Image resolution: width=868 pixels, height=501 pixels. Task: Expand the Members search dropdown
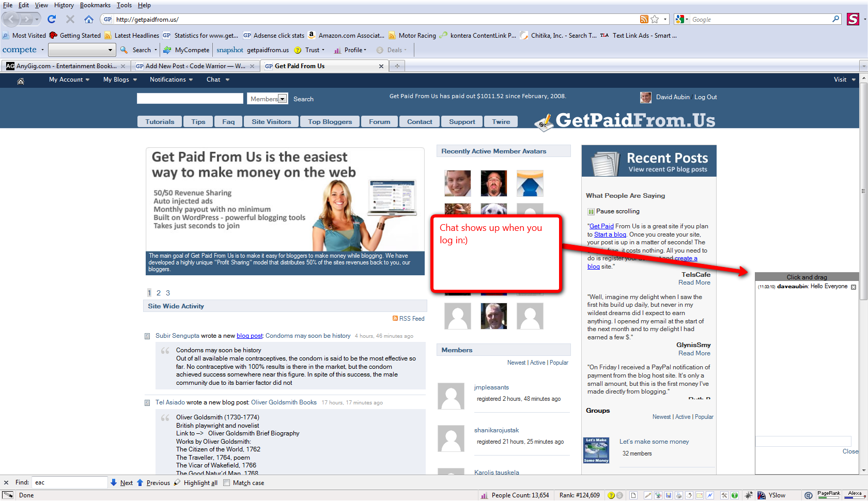(x=283, y=99)
